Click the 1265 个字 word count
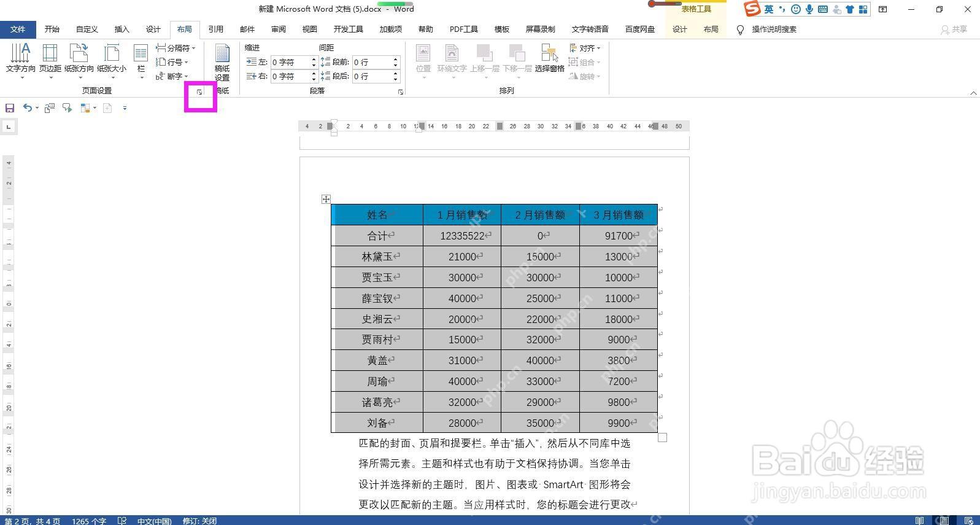 point(89,521)
